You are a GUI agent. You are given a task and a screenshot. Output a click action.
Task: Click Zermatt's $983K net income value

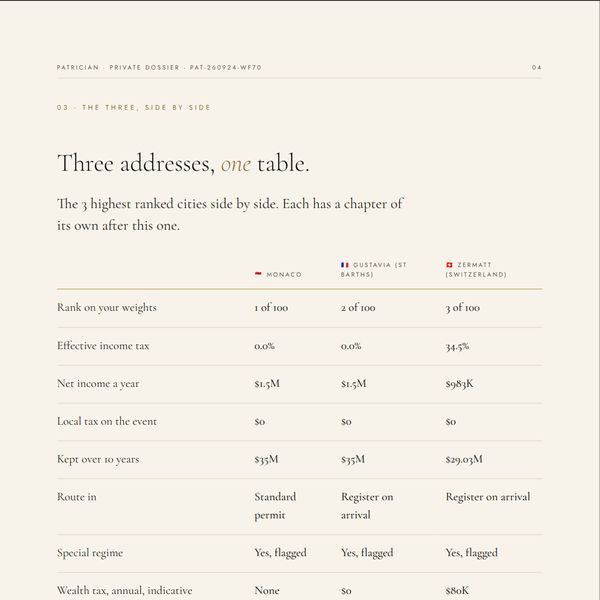[460, 384]
